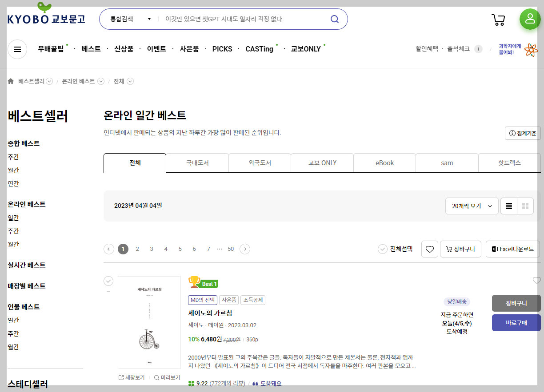Add 세이노의 가르침 to wishlist heart
This screenshot has height=392, width=544.
(x=537, y=280)
